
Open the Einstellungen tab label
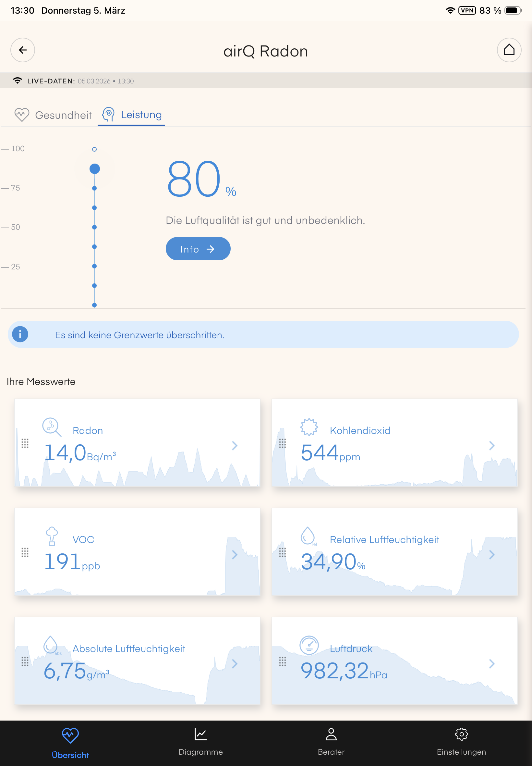click(x=461, y=752)
